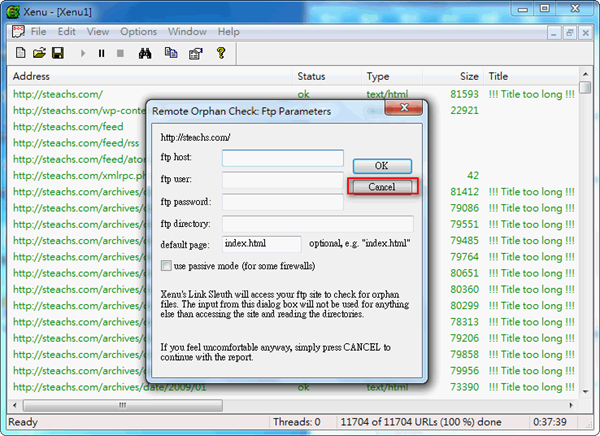Click the 11704 URLs done status text
The image size is (600, 436).
[421, 422]
